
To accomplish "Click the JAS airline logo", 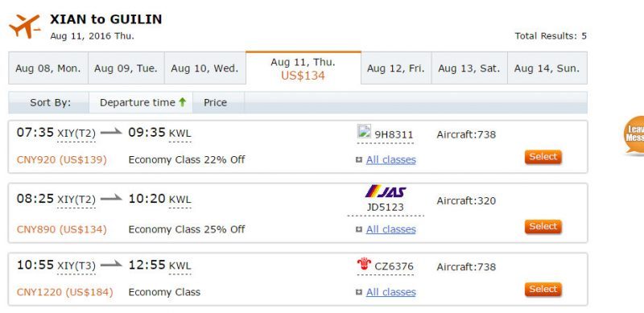I will (x=386, y=191).
